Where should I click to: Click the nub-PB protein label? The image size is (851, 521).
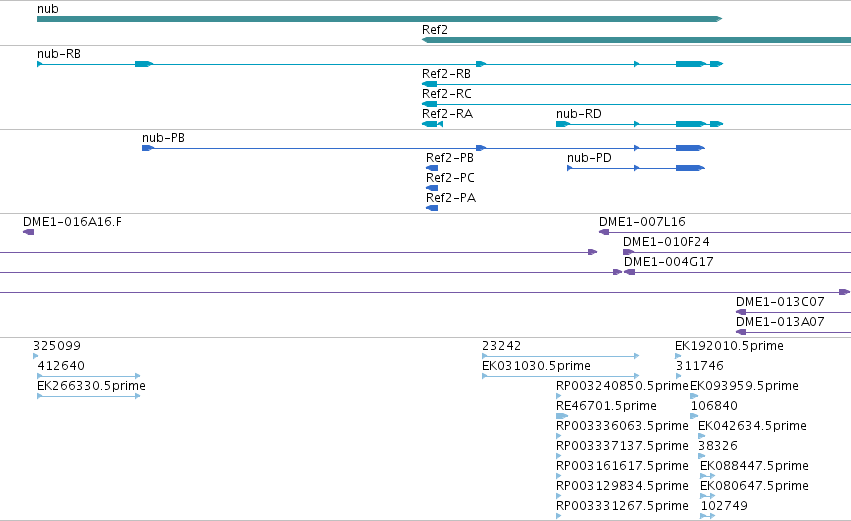(163, 138)
